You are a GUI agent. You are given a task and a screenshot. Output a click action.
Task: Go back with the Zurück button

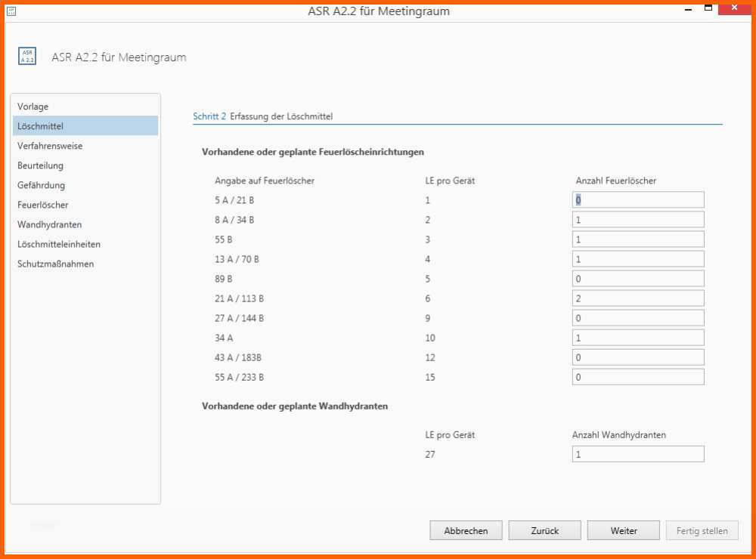(545, 530)
